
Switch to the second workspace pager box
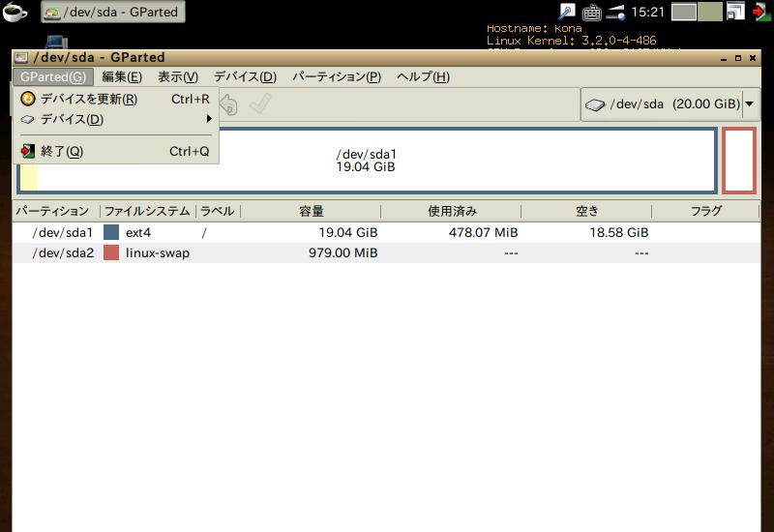pyautogui.click(x=709, y=12)
